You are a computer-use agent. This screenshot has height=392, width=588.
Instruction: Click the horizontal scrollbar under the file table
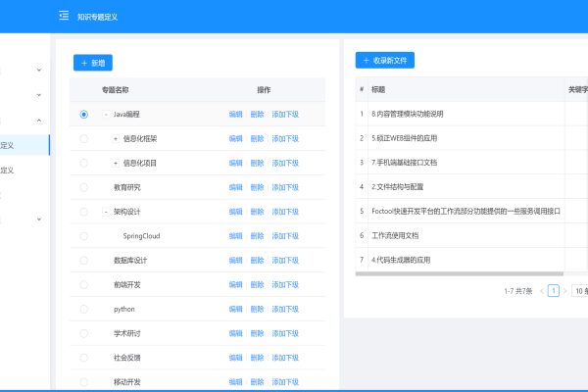460,273
